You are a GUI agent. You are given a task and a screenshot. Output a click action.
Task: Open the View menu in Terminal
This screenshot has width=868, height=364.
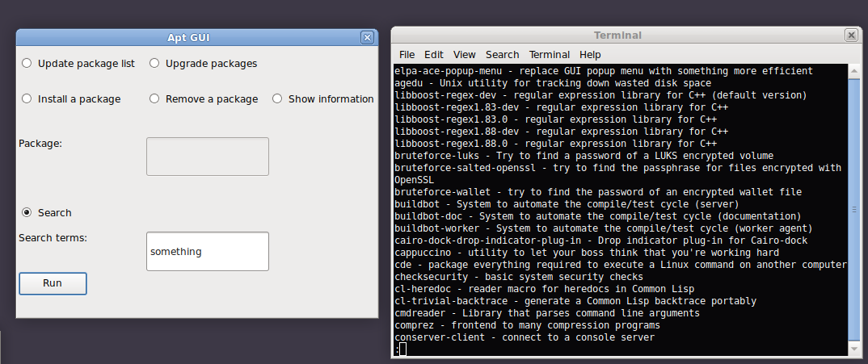tap(464, 54)
